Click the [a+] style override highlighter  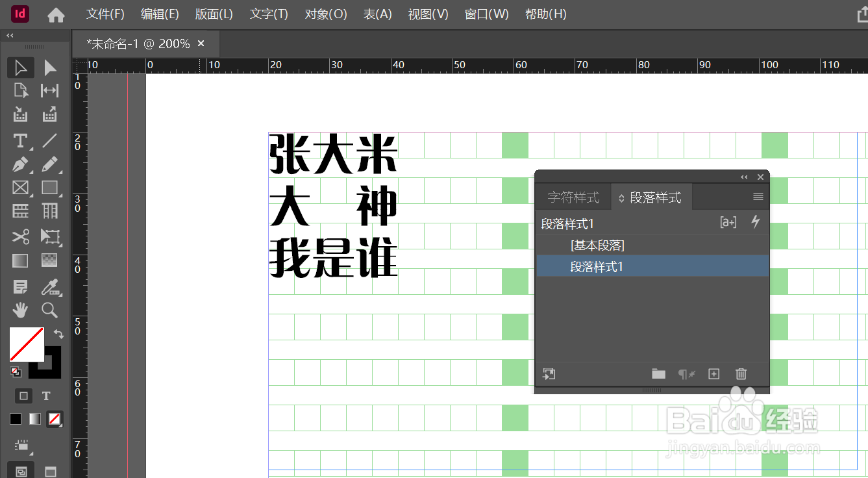click(x=728, y=222)
